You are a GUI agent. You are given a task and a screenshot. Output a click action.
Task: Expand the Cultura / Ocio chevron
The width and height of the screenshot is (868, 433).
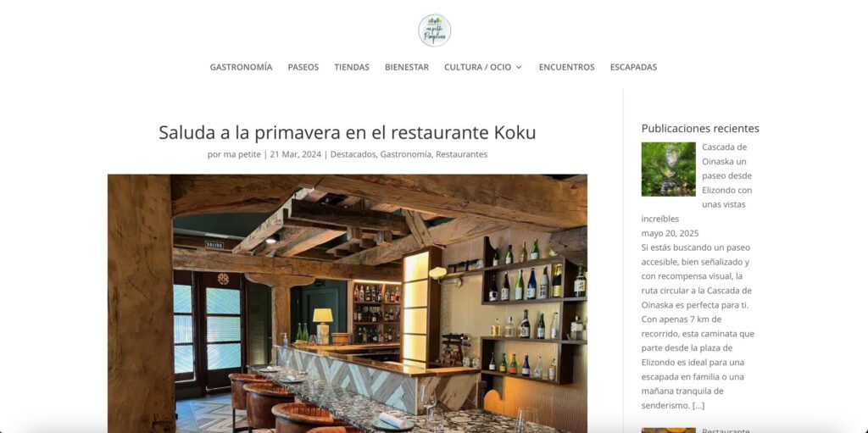[x=519, y=67]
